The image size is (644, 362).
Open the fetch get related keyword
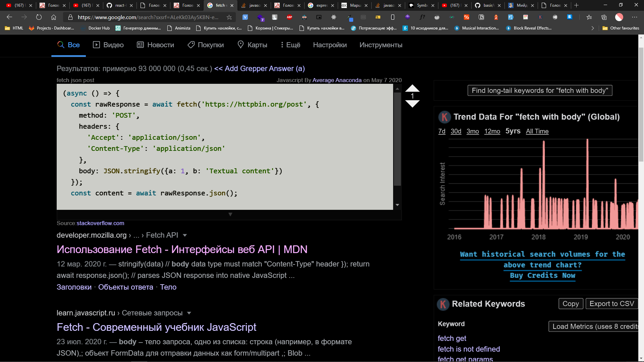click(x=452, y=339)
